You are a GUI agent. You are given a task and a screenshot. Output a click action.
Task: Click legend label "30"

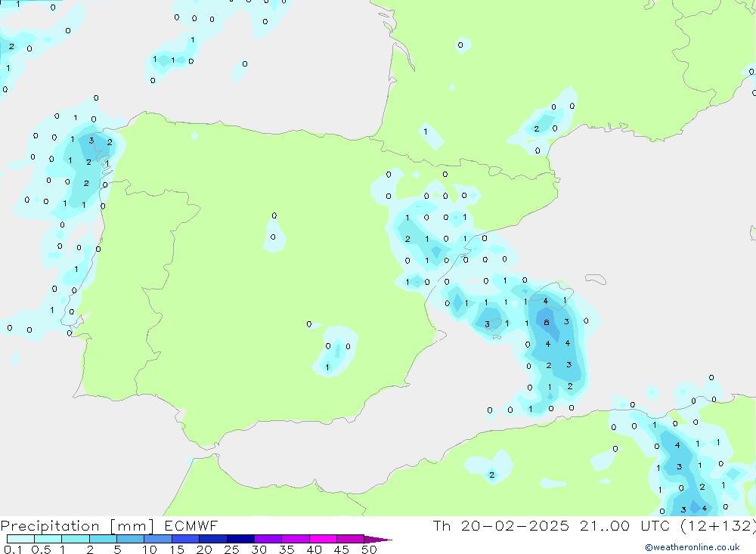(x=259, y=549)
